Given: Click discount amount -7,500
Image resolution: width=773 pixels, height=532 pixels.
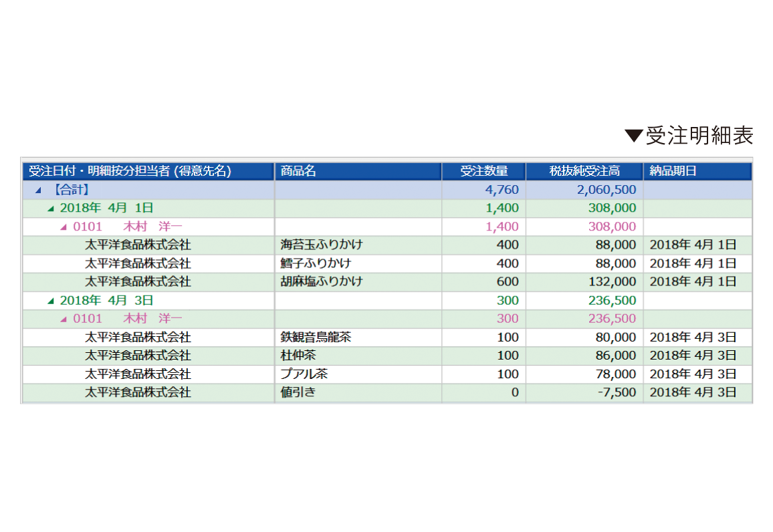Looking at the screenshot, I should [x=617, y=392].
